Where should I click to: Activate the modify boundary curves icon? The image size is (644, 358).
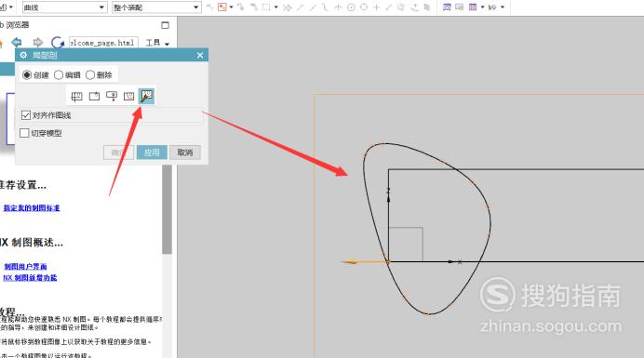146,96
